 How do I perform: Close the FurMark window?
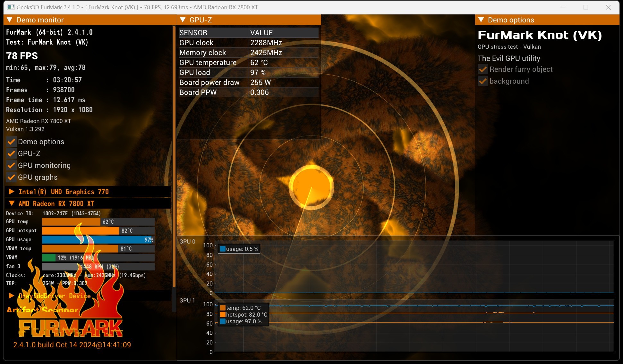(608, 7)
